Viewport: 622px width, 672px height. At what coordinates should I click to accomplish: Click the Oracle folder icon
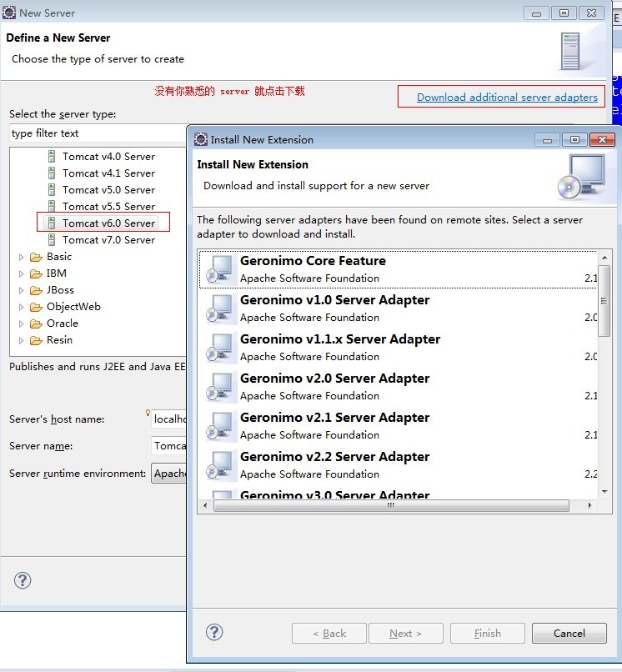(36, 323)
